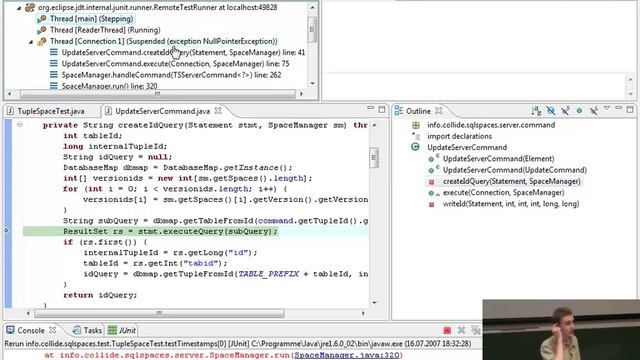Select package info.collide.sqlspaces.server.command in Outline
Viewport: 640px width, 360px height.
click(491, 125)
